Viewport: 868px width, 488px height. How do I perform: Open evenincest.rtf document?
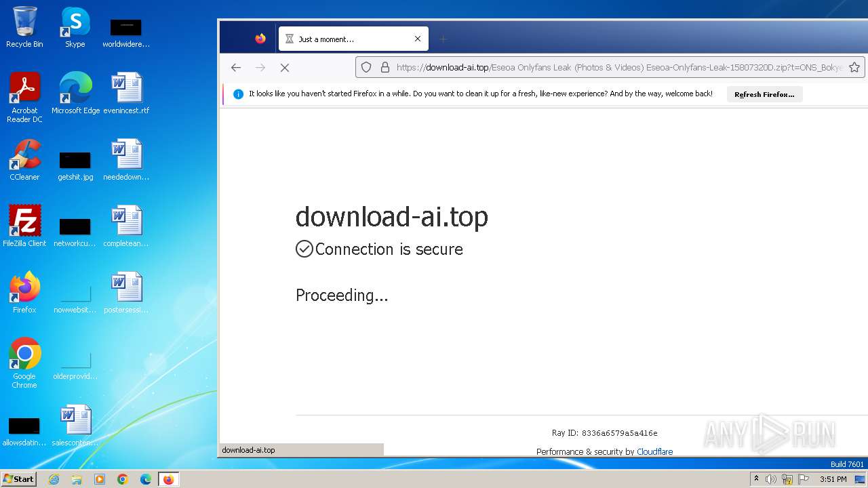coord(126,93)
